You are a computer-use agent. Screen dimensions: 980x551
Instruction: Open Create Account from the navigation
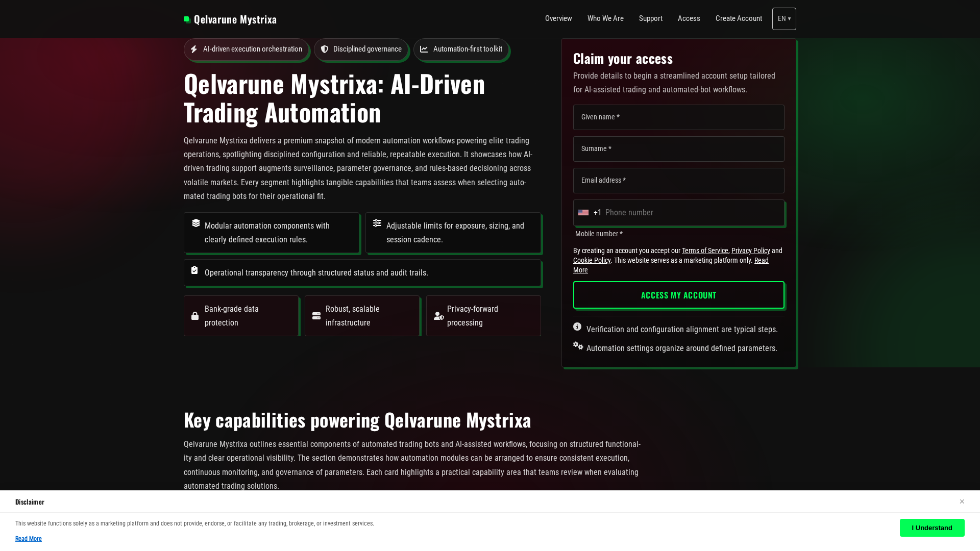(x=739, y=18)
